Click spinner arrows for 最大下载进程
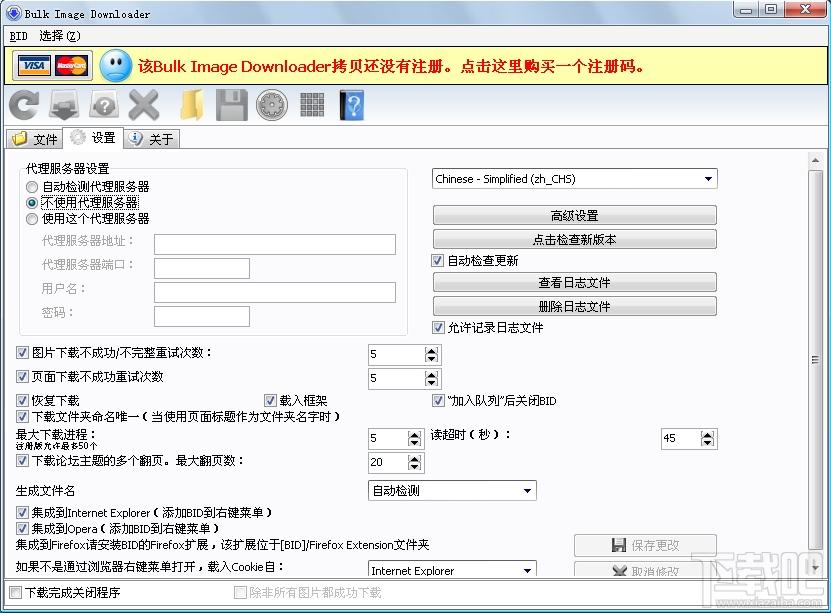The image size is (831, 613). [x=414, y=439]
